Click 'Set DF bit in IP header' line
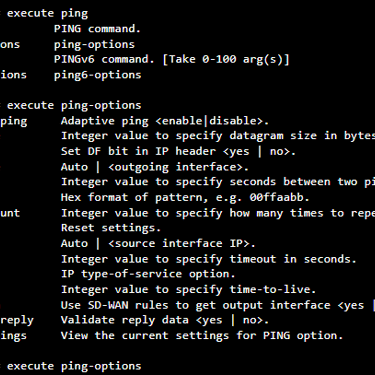Viewport: 375px width, 375px height. (x=178, y=151)
